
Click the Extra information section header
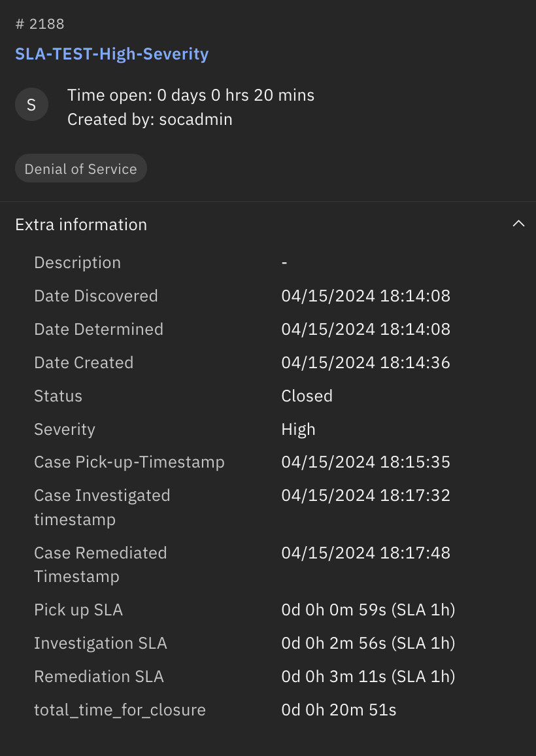coord(80,224)
